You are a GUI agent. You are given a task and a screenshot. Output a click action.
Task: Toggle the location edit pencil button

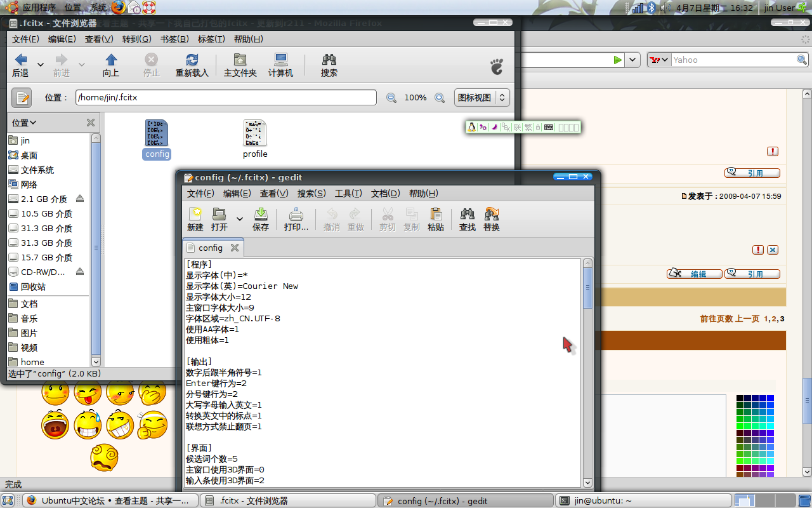(22, 98)
